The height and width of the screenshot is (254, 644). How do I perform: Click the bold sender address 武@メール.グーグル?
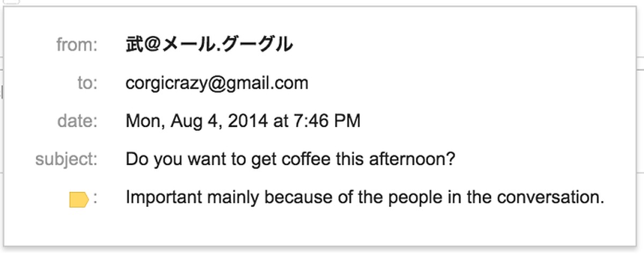[x=209, y=45]
